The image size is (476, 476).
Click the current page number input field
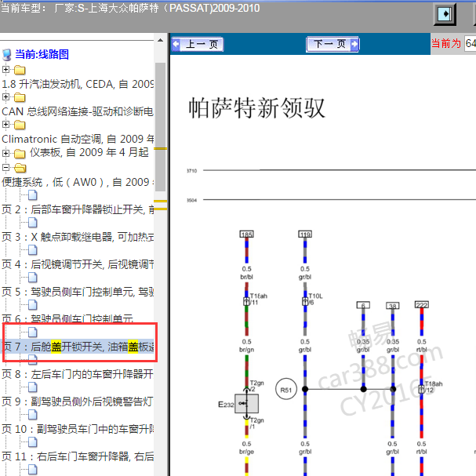pos(470,43)
